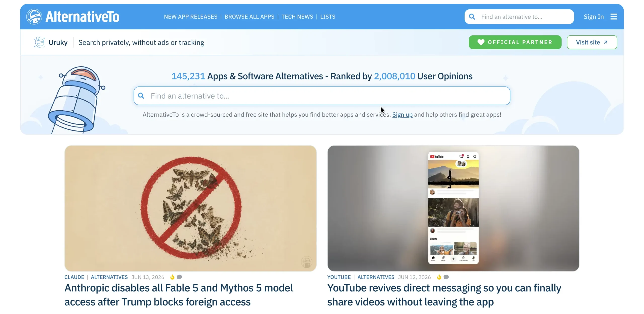Click the flame icon on the Claude article

[172, 277]
